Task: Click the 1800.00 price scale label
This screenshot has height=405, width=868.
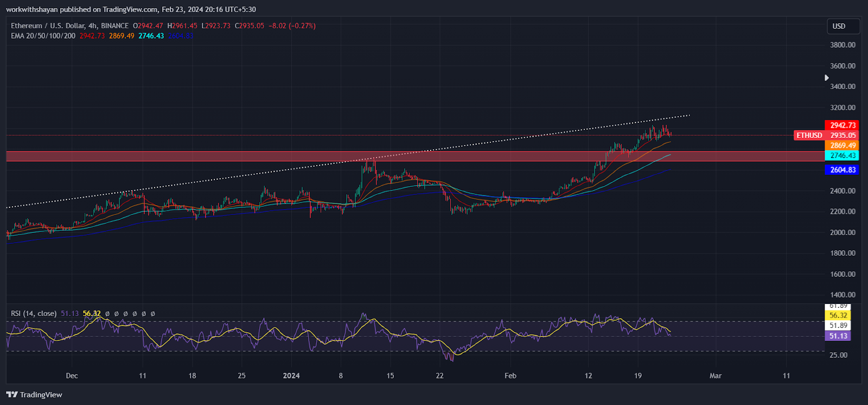Action: point(843,253)
